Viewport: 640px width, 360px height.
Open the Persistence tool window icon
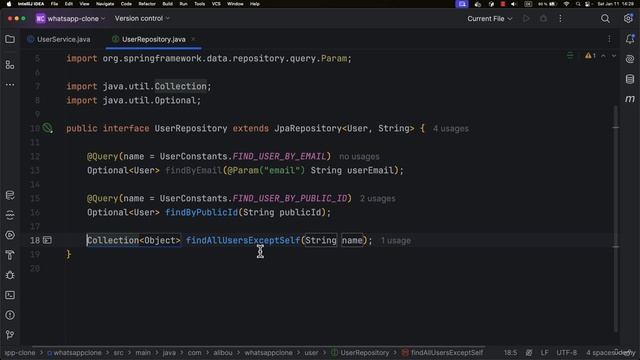[x=10, y=195]
